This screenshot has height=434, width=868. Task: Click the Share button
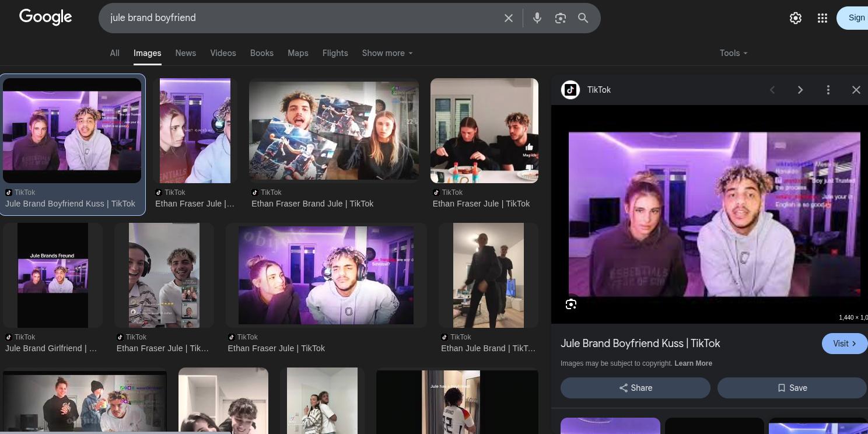(x=635, y=388)
